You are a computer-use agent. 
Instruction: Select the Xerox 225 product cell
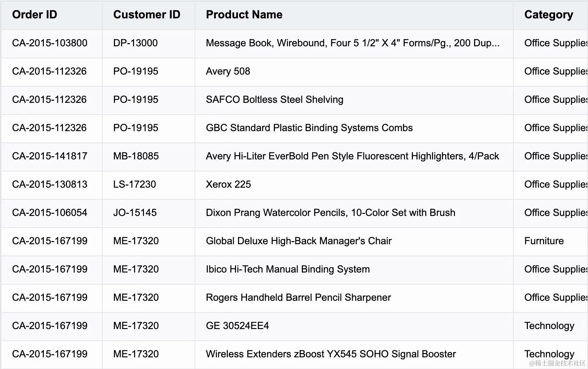click(x=354, y=185)
